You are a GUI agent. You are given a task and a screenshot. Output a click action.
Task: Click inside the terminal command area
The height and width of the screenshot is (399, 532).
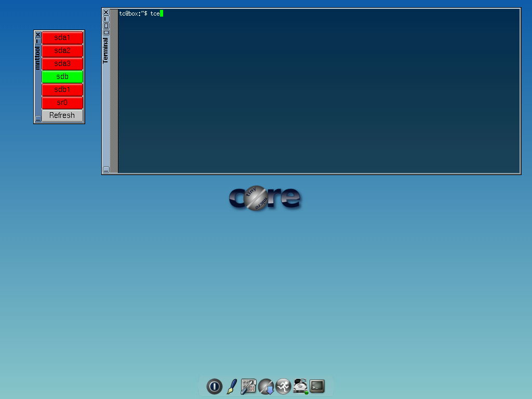(x=319, y=94)
